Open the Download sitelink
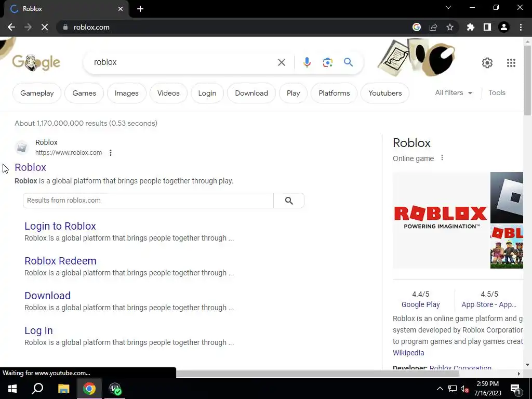Viewport: 532px width, 399px height. (x=47, y=296)
